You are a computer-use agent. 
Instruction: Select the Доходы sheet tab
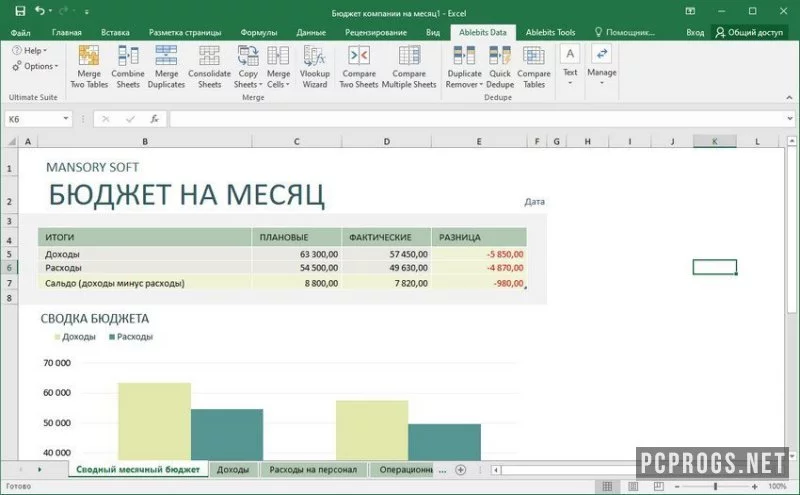(x=233, y=469)
